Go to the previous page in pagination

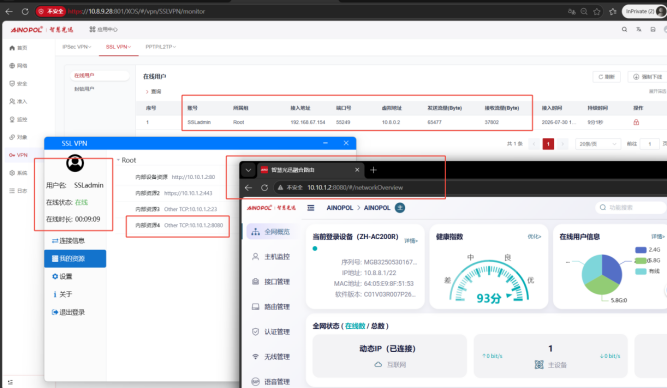534,144
